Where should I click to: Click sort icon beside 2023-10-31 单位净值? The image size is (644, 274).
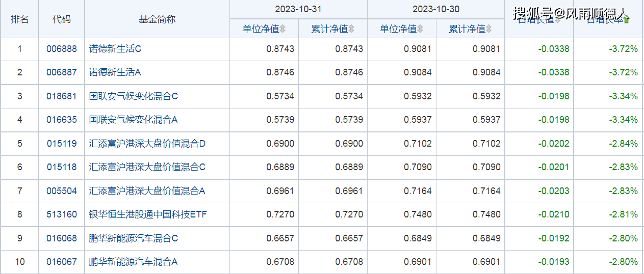pyautogui.click(x=282, y=29)
